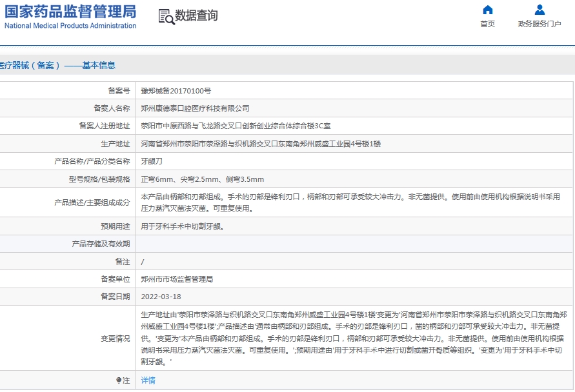Click the 备案人名称 row label
This screenshot has height=392, width=575.
[x=112, y=108]
